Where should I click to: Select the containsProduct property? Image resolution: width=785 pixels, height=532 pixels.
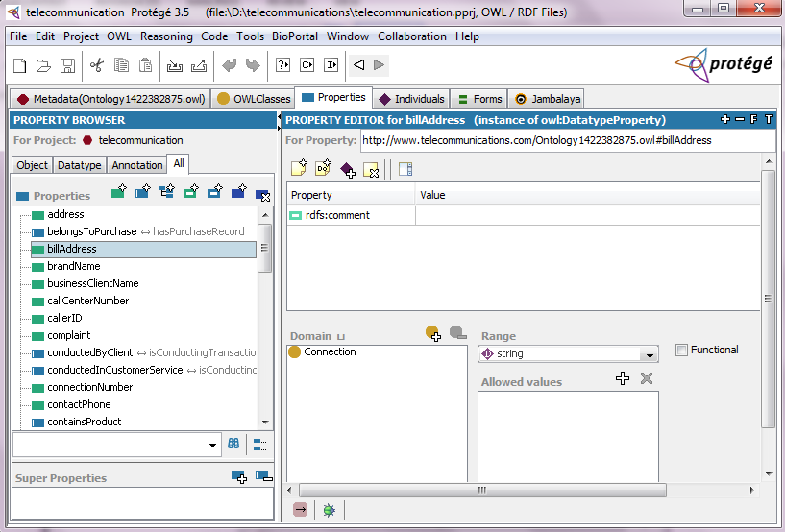coord(85,422)
